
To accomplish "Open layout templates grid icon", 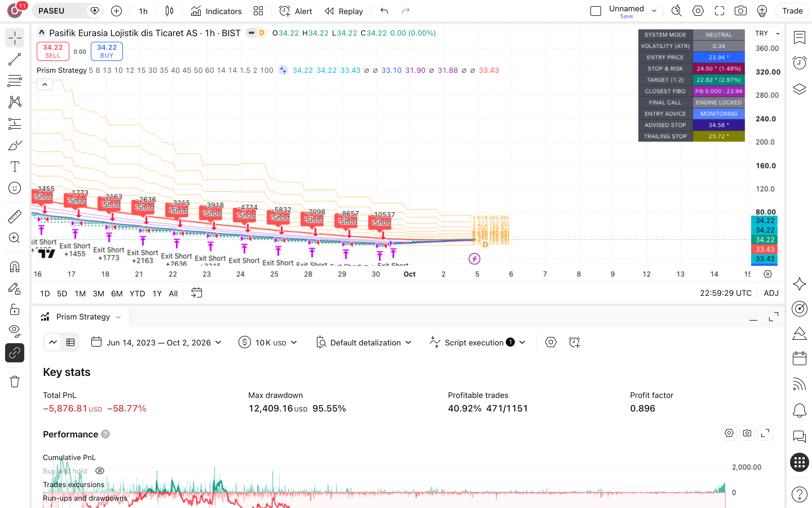I will [x=258, y=11].
